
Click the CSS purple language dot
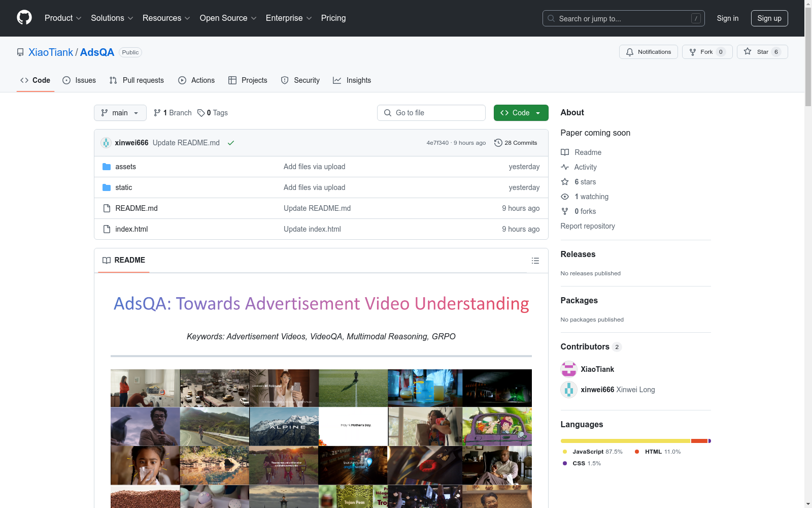[565, 463]
